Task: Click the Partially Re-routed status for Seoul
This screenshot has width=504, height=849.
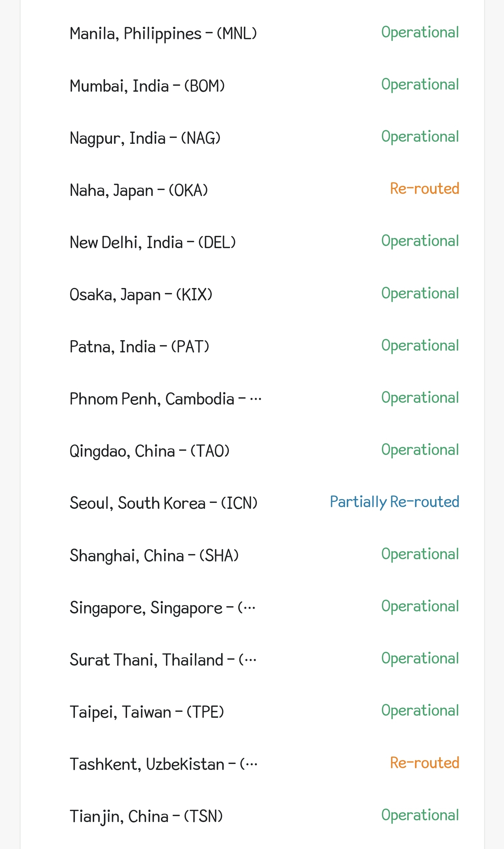Action: [x=394, y=502]
